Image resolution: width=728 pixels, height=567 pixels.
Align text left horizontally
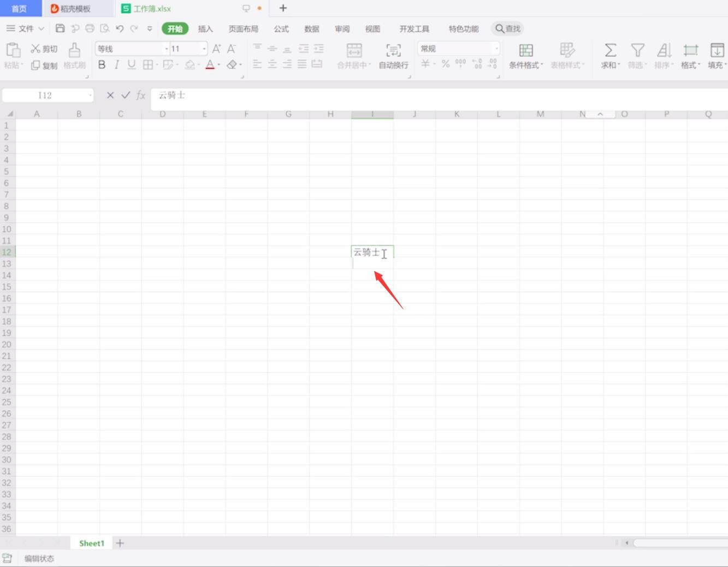point(257,64)
